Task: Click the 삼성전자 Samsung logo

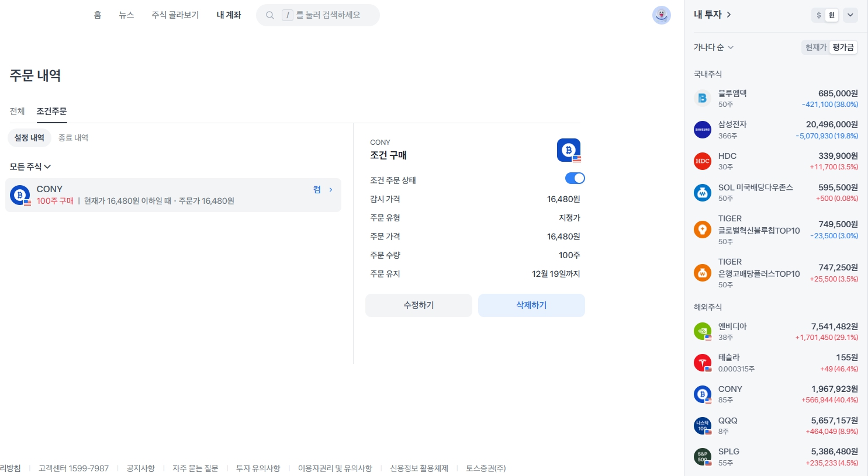Action: tap(703, 130)
